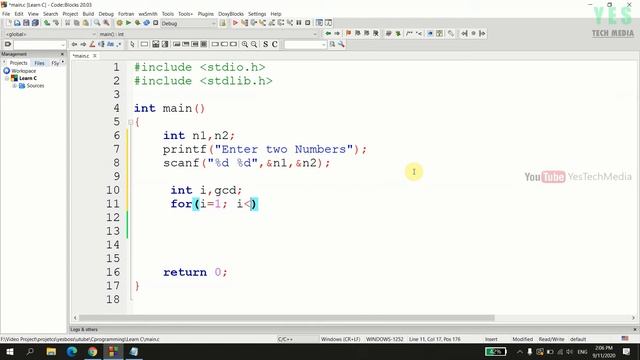This screenshot has width=640, height=360.
Task: Click the taskbar search icon
Action: click(x=30, y=351)
